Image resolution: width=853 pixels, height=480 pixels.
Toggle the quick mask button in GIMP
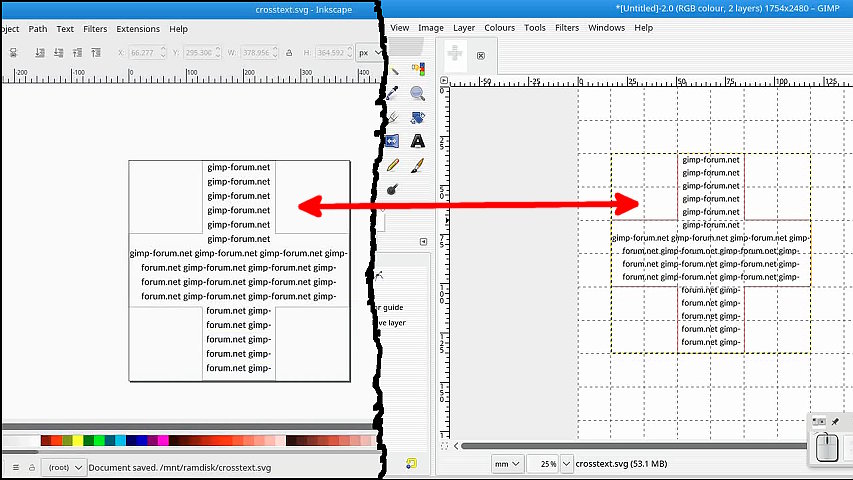coord(444,446)
